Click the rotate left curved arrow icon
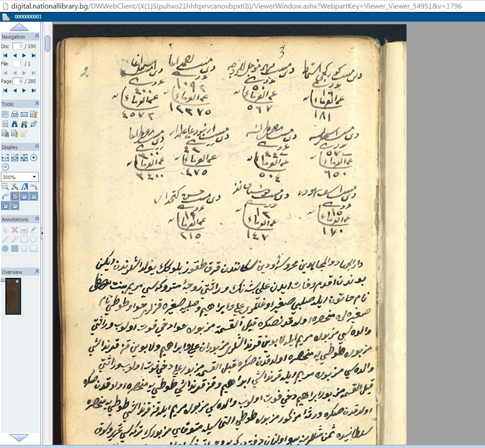The image size is (485, 448). (34, 187)
